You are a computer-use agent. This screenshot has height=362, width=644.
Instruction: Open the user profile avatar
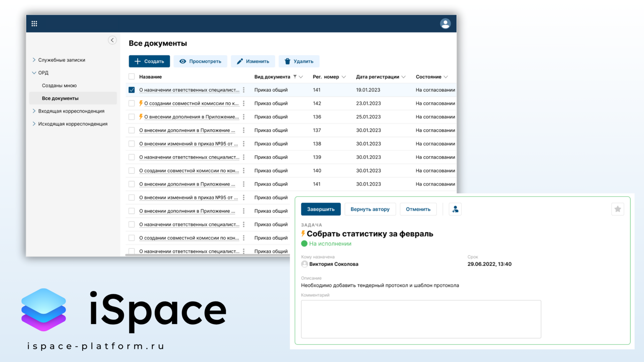[x=445, y=24]
